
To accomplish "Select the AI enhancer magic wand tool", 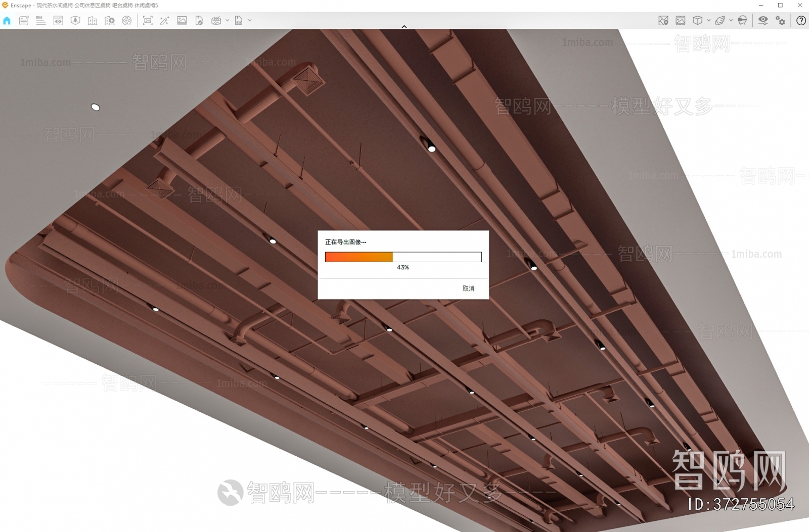I will tap(166, 21).
